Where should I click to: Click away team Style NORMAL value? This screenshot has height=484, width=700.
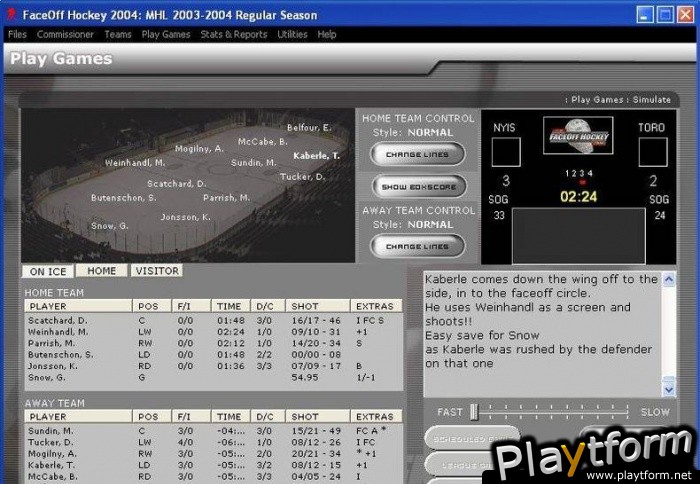(x=430, y=225)
